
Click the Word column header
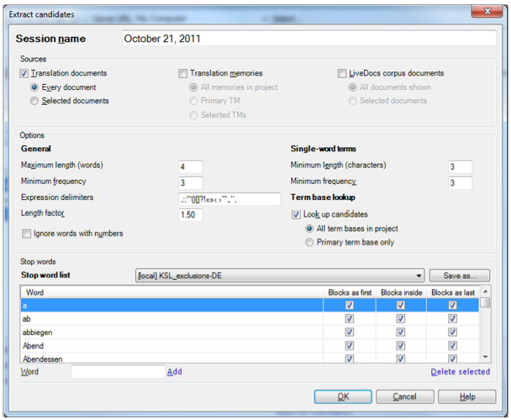pyautogui.click(x=171, y=292)
